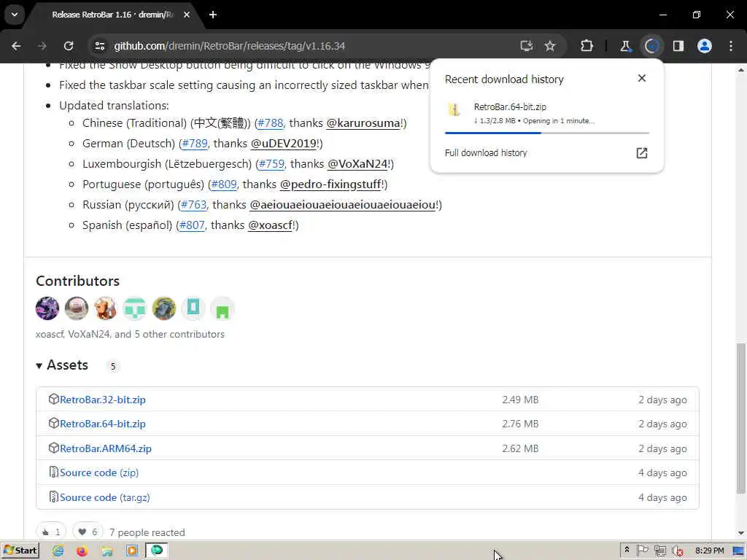The width and height of the screenshot is (747, 560).
Task: Open pull request #809 link
Action: point(224,184)
